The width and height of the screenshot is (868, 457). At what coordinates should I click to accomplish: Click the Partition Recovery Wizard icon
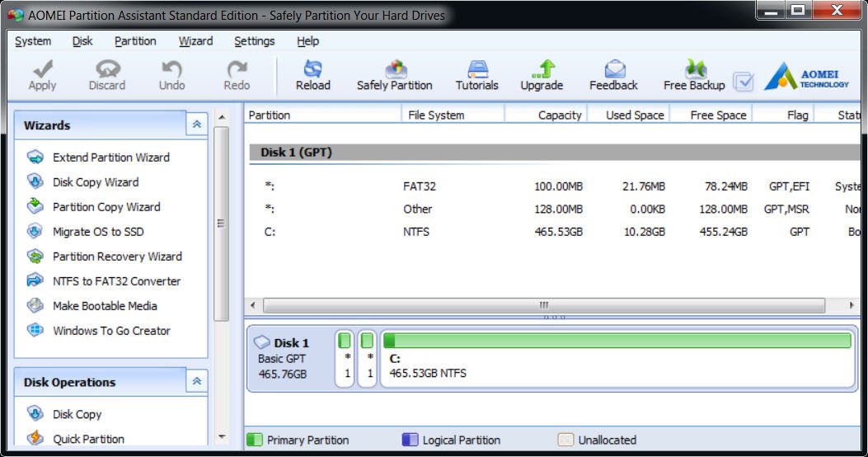tap(35, 256)
